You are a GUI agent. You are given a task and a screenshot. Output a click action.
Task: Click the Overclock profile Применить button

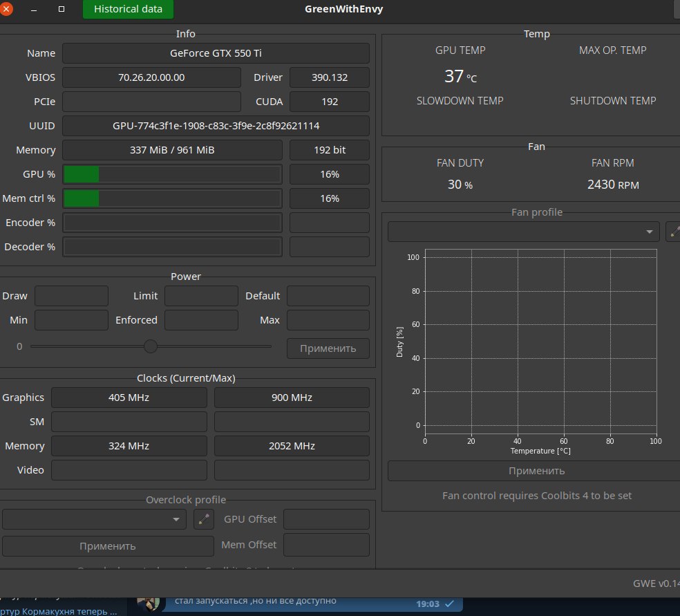[108, 546]
